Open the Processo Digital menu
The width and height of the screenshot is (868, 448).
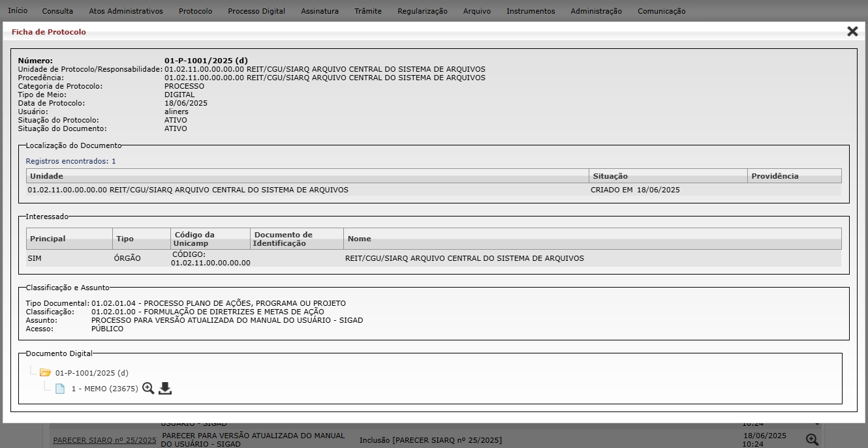click(x=256, y=11)
